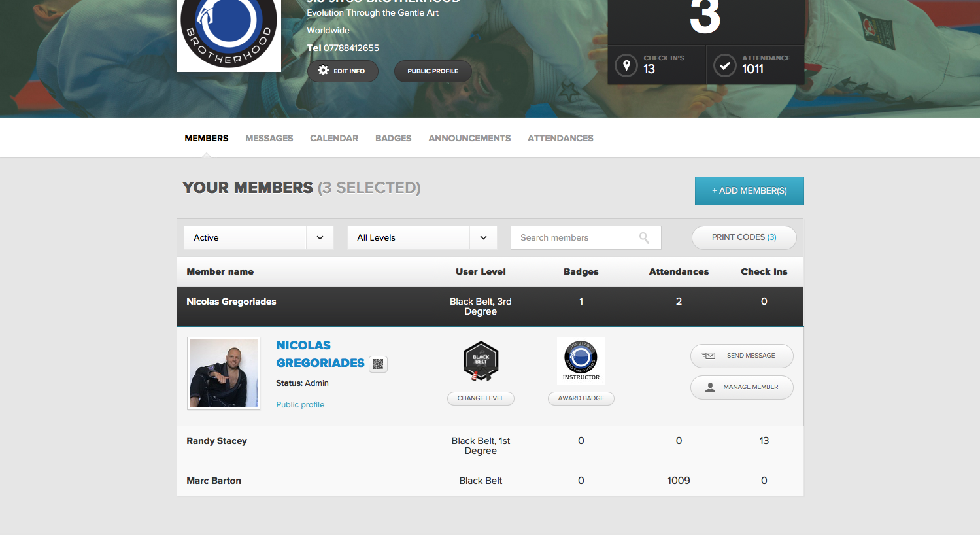This screenshot has height=535, width=980.
Task: Switch to the Calendar tab
Action: tap(333, 138)
